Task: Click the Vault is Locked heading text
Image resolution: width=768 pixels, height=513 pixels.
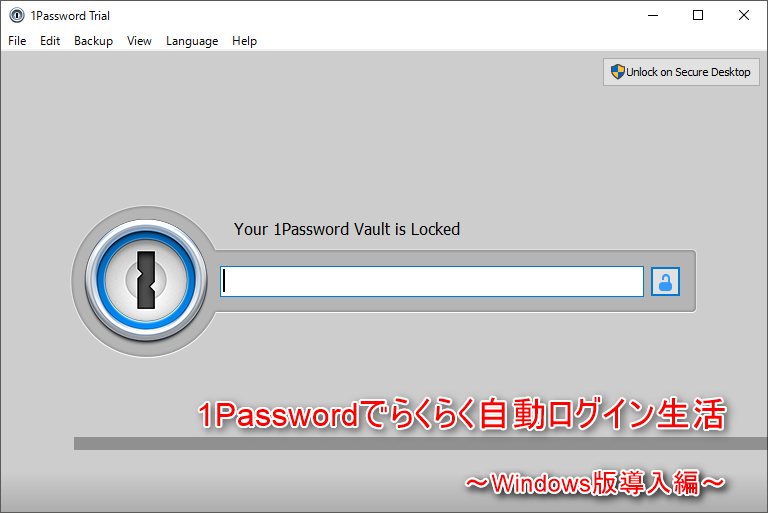Action: [347, 229]
